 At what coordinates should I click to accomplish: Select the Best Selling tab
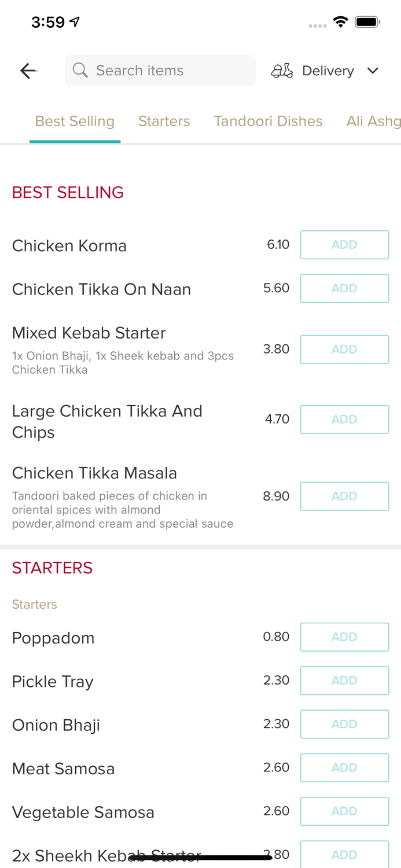click(75, 121)
